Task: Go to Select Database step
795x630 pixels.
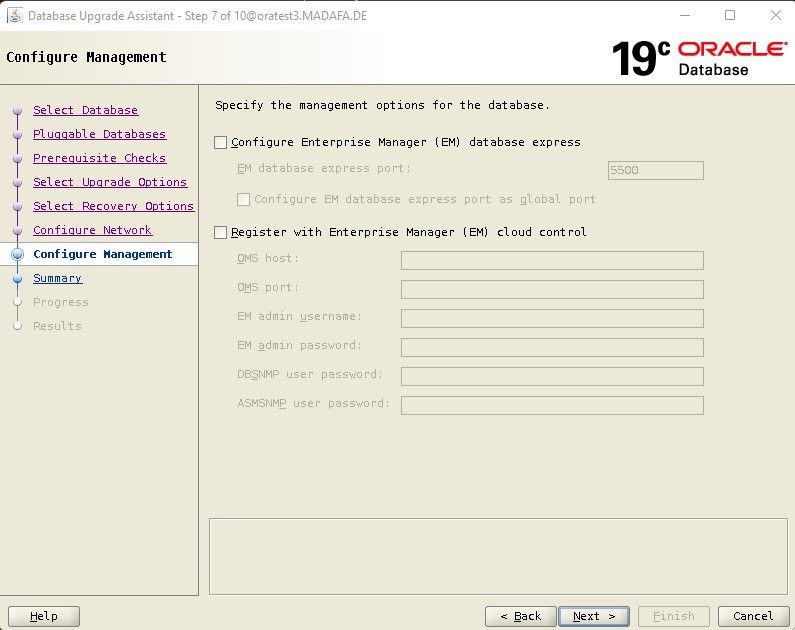Action: [x=85, y=110]
